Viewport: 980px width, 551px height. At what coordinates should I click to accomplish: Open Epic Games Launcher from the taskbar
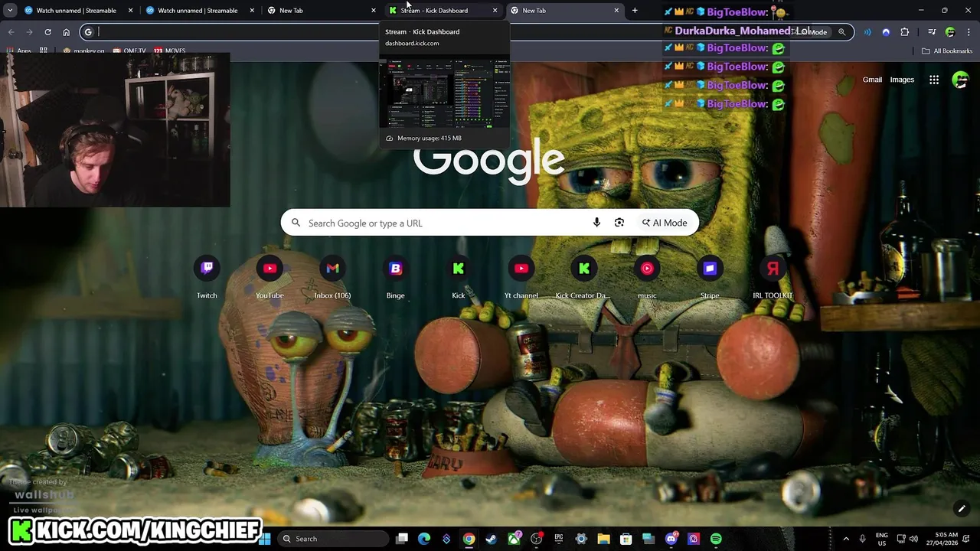pyautogui.click(x=559, y=539)
